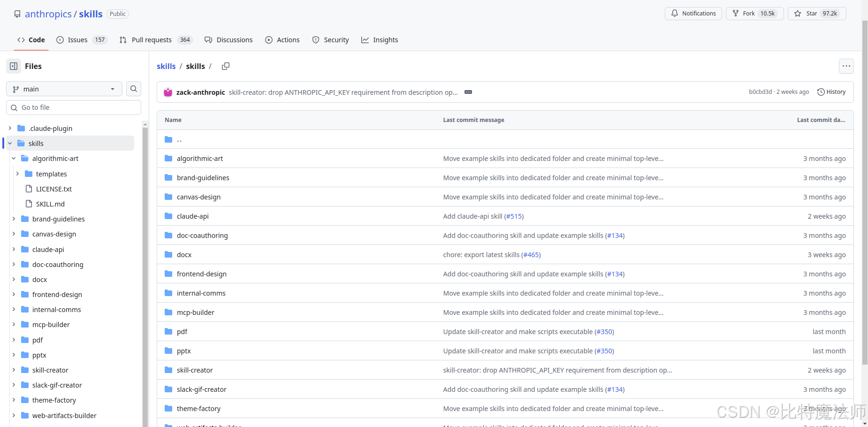Open the main branch dropdown
868x427 pixels.
[x=64, y=89]
